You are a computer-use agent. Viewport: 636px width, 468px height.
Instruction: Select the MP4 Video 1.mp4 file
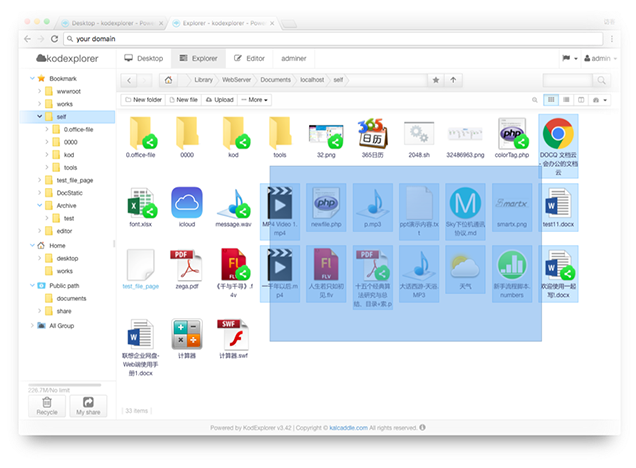point(280,203)
